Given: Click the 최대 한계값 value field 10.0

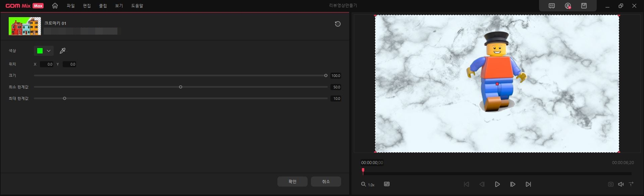Looking at the screenshot, I should (x=336, y=99).
